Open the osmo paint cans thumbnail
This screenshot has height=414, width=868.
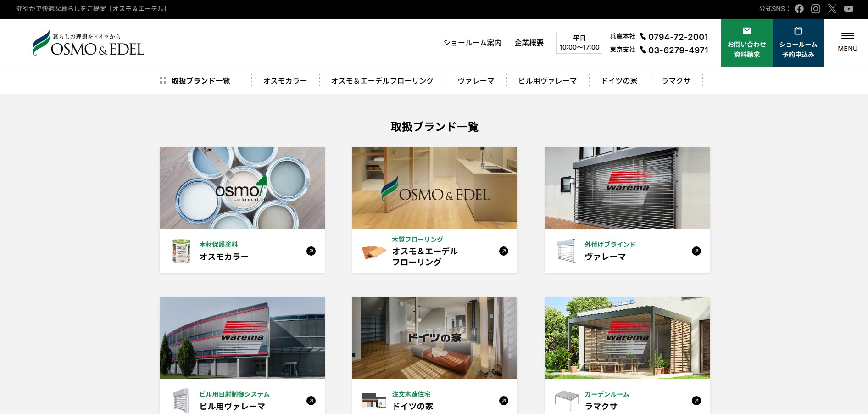242,188
